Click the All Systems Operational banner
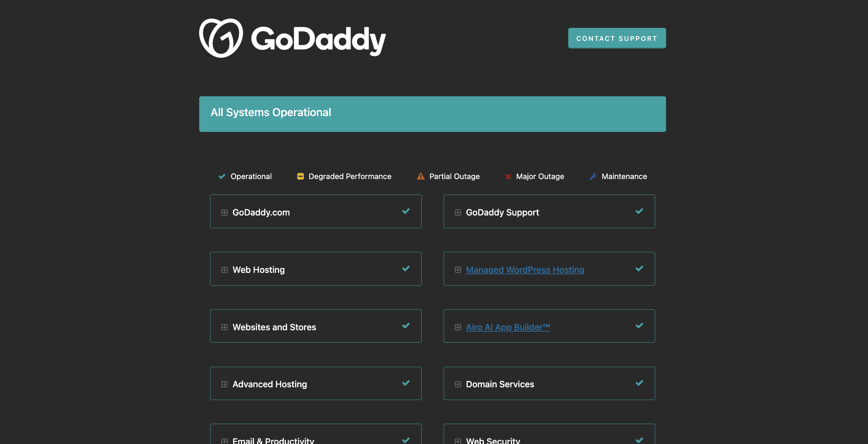This screenshot has height=444, width=868. point(433,114)
